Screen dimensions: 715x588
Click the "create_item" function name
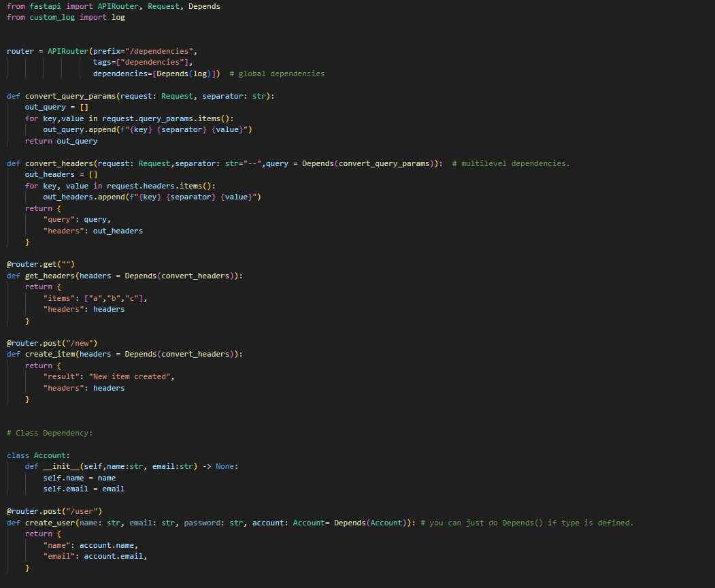point(50,354)
